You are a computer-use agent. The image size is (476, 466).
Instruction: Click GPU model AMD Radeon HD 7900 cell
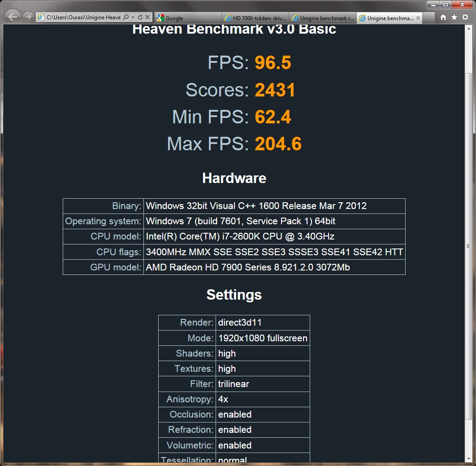[x=274, y=267]
